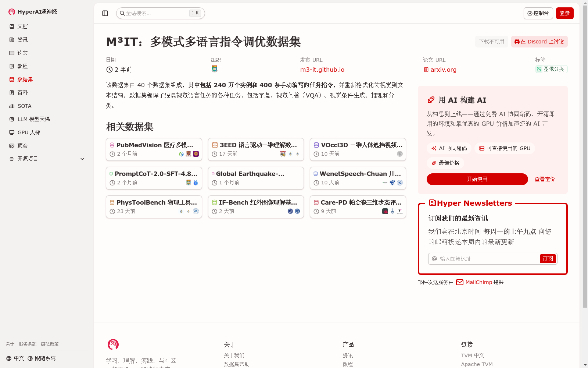Click the database icon on IF-Bench card

(x=215, y=202)
